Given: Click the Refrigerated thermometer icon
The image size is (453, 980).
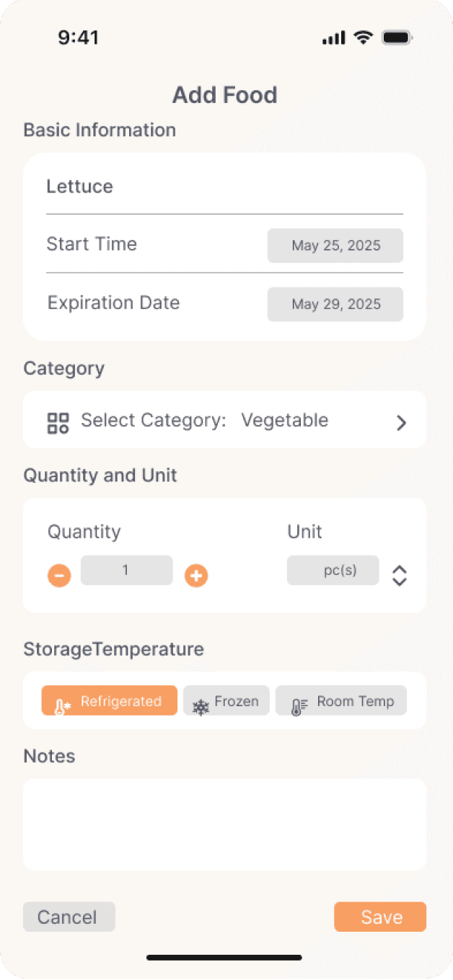Looking at the screenshot, I should coord(63,707).
